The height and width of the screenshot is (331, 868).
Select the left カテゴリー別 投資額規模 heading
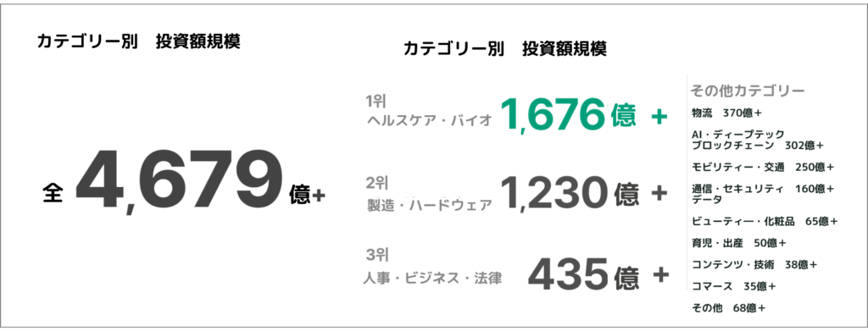tap(138, 42)
